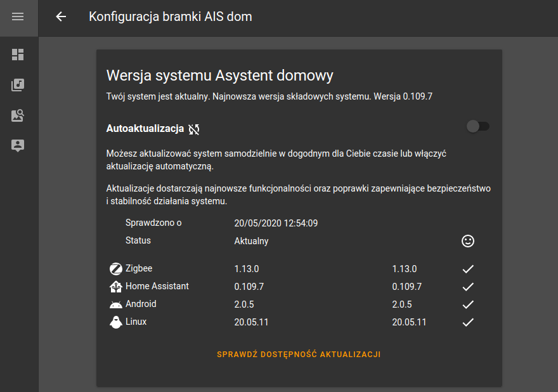Click Android latest version 2.0.5 in right column
Viewport: 558px width, 392px height.
(402, 304)
